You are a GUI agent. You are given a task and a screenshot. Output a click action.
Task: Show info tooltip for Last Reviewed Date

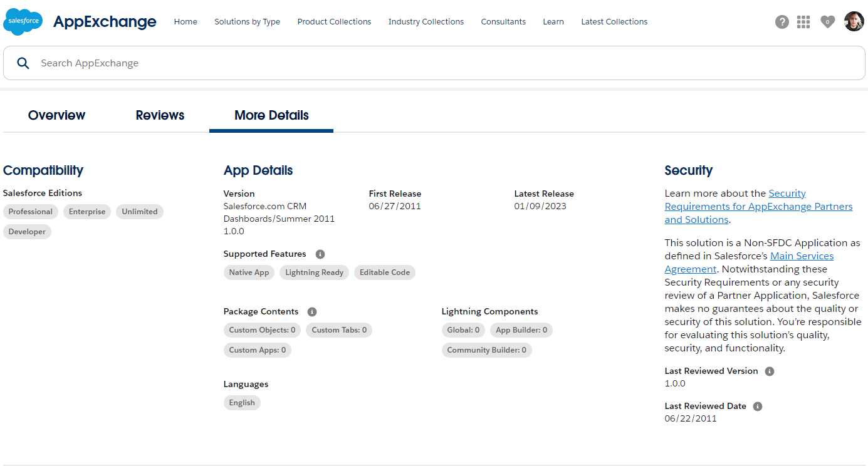[x=758, y=406]
